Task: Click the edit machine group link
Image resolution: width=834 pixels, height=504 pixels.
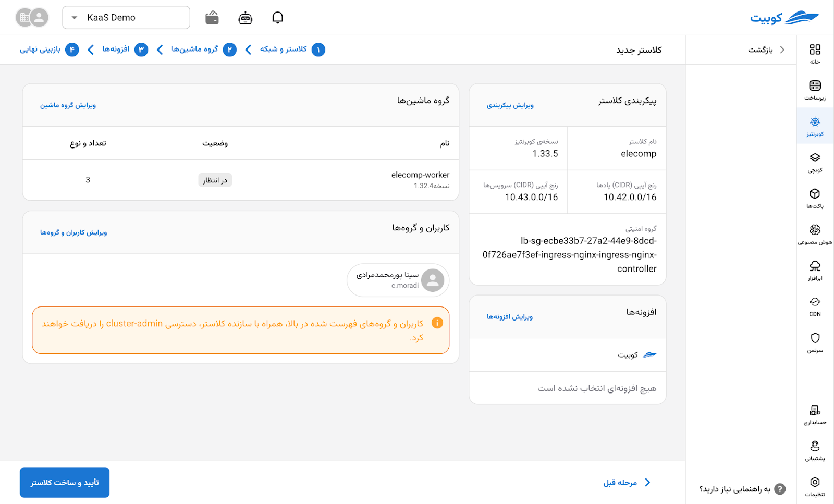Action: click(x=68, y=105)
